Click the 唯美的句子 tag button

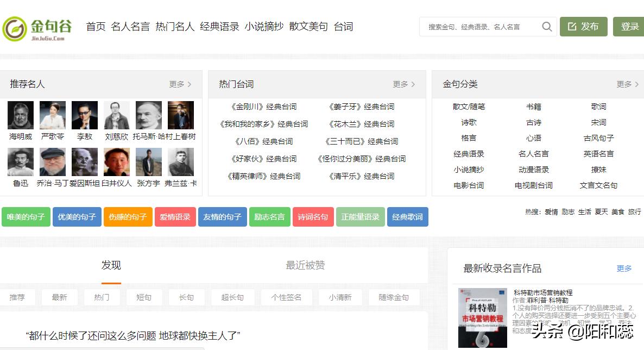click(x=26, y=216)
